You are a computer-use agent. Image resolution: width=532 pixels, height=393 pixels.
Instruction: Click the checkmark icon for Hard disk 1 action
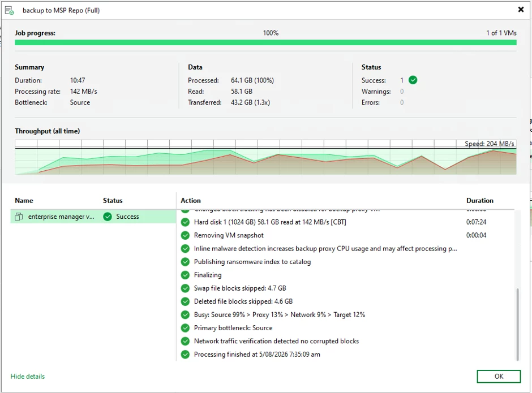point(185,222)
